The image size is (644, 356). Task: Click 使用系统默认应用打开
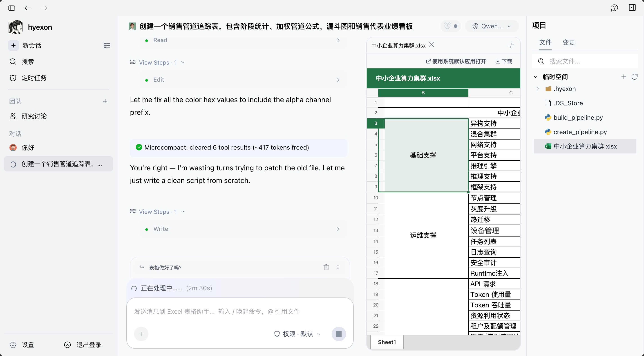[456, 61]
